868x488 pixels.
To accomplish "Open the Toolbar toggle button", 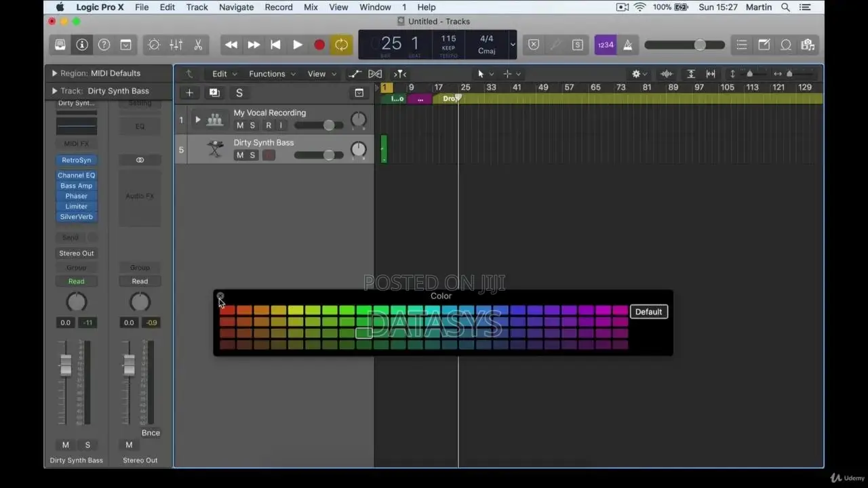I will tap(125, 45).
